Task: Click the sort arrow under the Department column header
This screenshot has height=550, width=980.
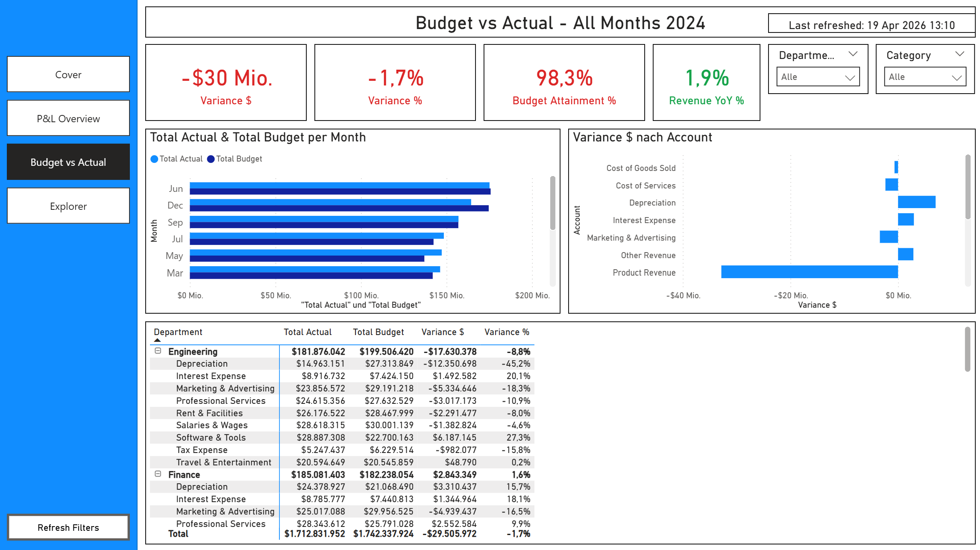Action: click(157, 340)
